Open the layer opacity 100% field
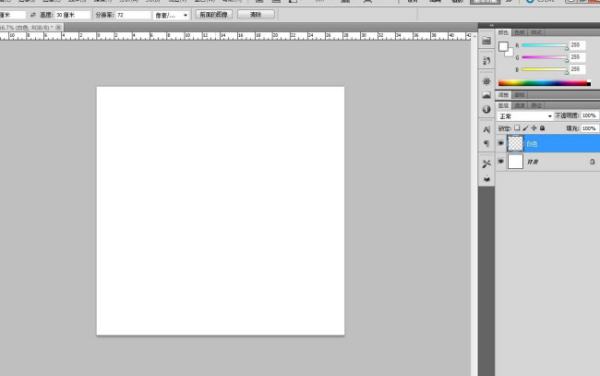Image resolution: width=600 pixels, height=376 pixels. (589, 116)
